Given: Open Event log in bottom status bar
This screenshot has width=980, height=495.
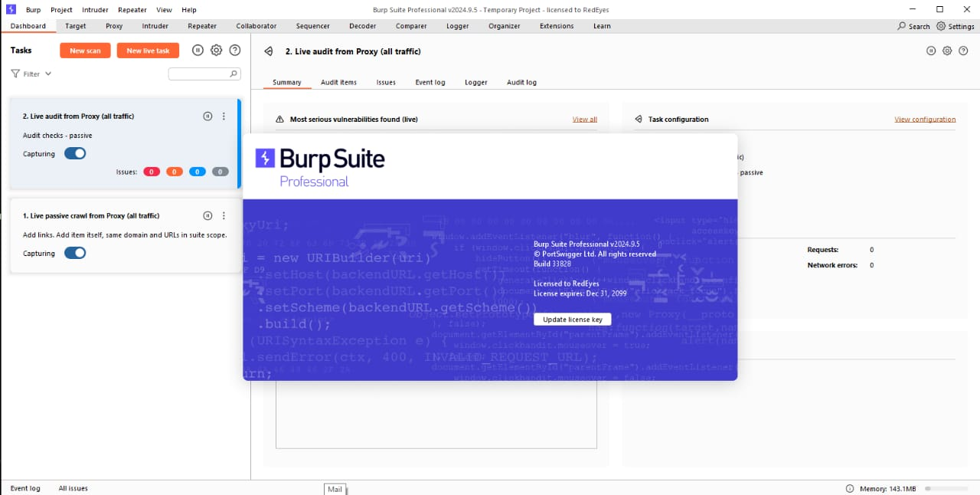Looking at the screenshot, I should click(25, 488).
